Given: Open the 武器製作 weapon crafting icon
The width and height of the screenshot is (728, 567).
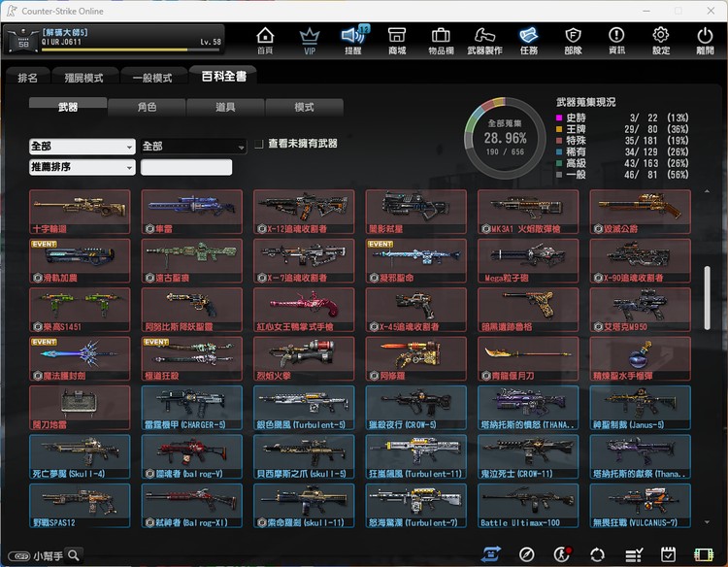Looking at the screenshot, I should pos(484,41).
